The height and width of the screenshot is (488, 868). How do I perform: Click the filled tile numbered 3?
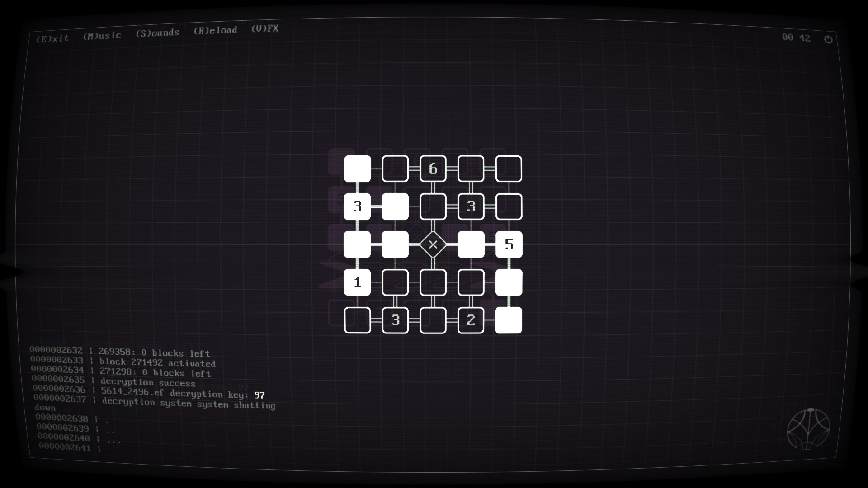(357, 206)
